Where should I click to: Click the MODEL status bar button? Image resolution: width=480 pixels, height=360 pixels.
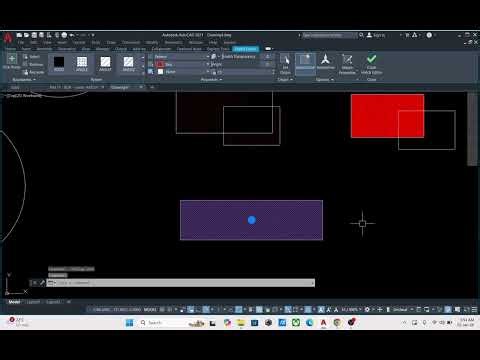150,310
